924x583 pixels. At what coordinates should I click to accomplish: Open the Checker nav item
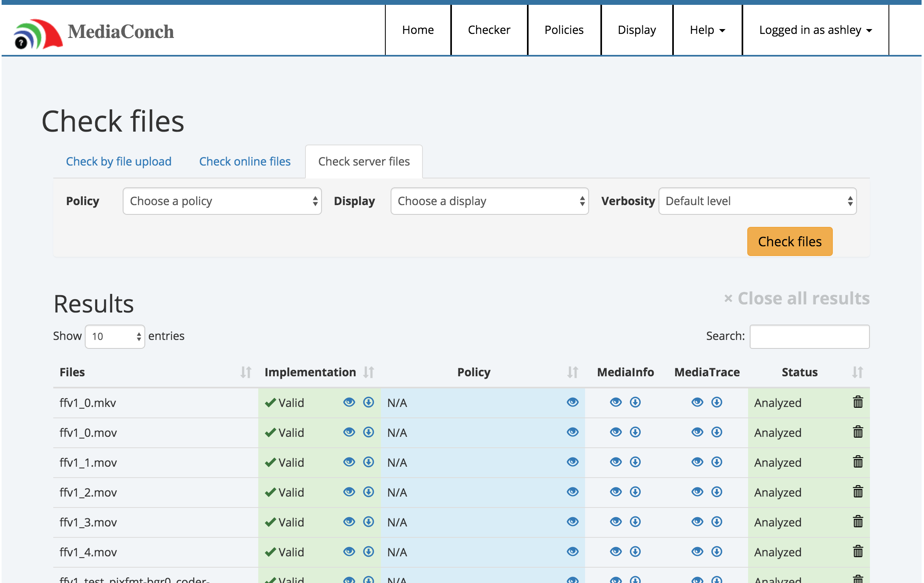489,30
